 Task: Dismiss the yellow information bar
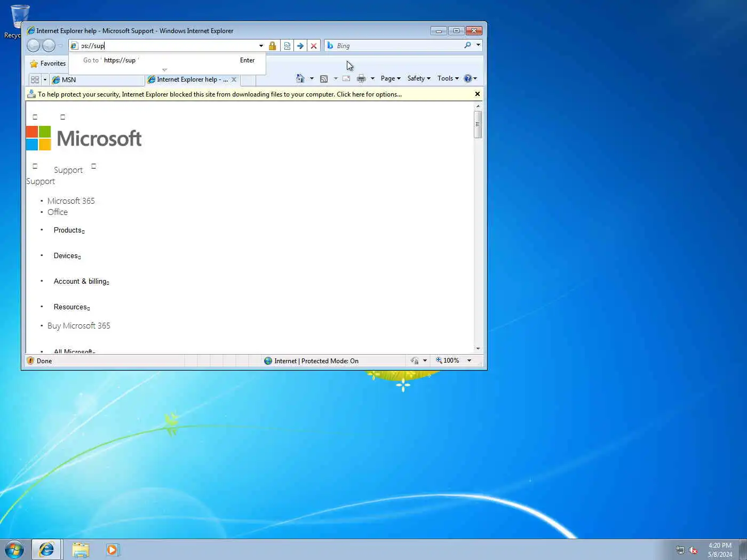coord(478,94)
